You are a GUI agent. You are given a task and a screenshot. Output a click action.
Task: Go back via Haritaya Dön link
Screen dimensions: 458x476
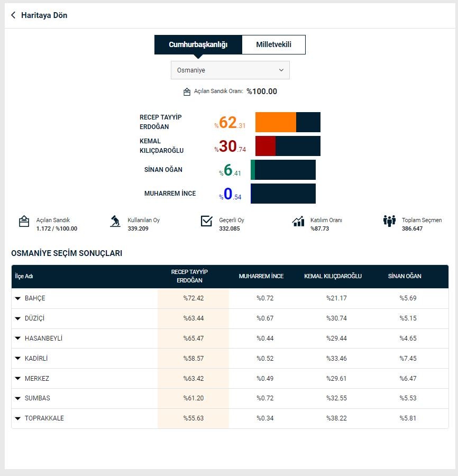point(44,15)
